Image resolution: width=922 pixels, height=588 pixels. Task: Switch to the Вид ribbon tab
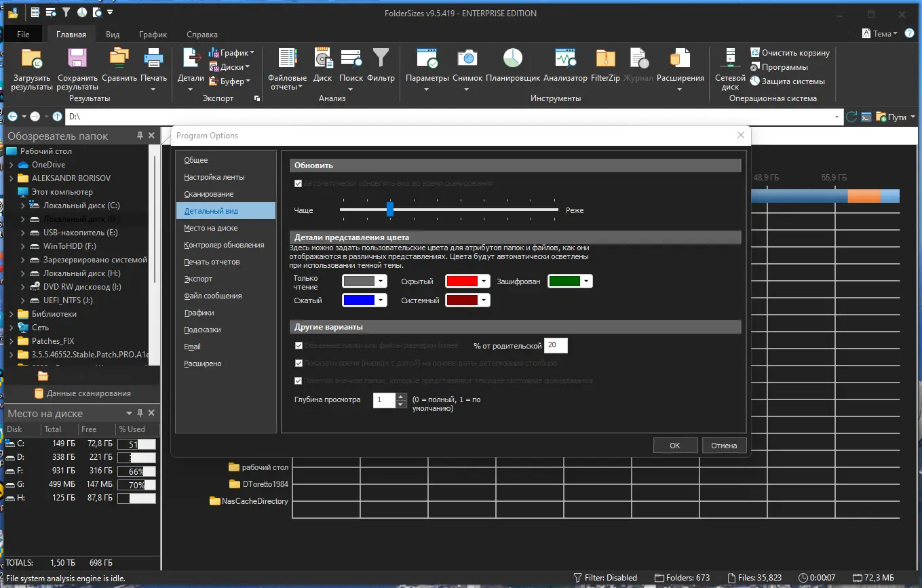click(113, 35)
